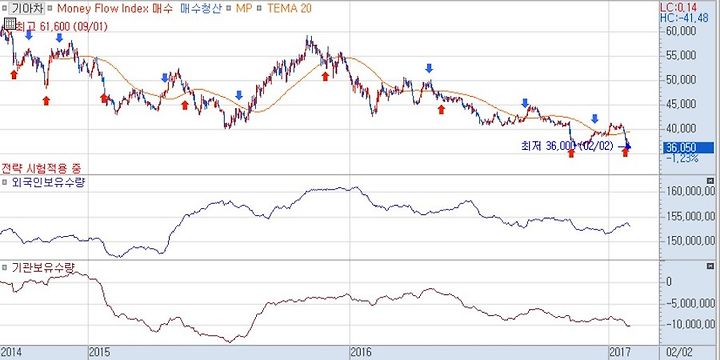Click the -1.23% change value
Viewport: 720px width, 360px height.
(x=682, y=158)
